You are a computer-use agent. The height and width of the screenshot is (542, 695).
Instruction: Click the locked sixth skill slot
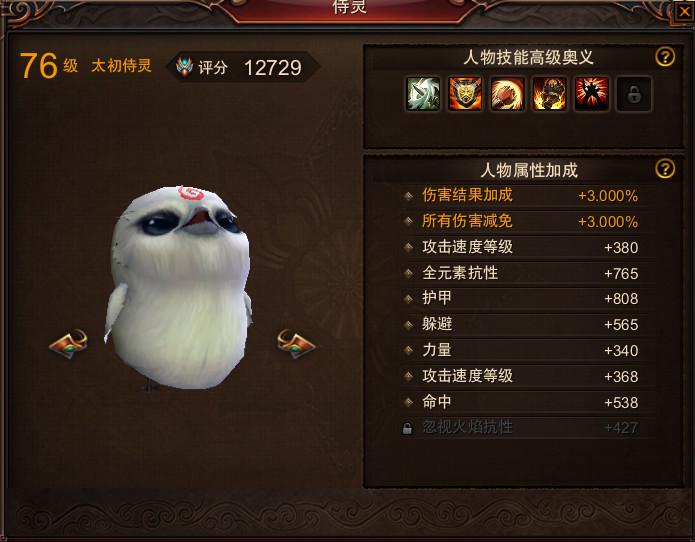(x=634, y=94)
